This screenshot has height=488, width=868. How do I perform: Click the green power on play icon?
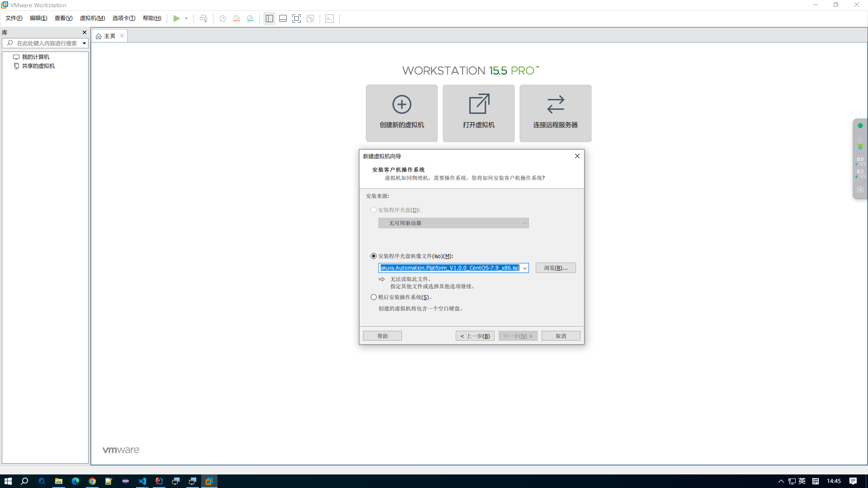[176, 19]
